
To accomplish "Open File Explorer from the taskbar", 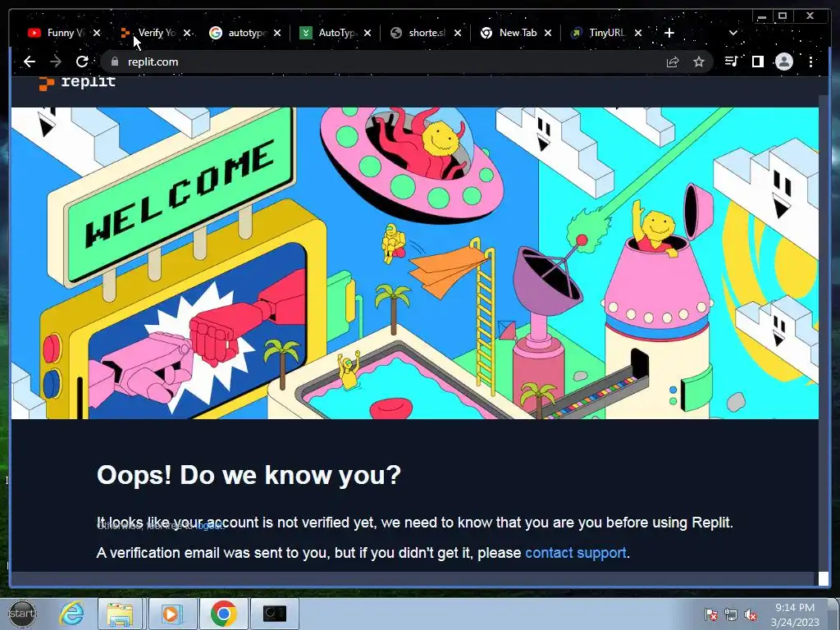I will (120, 614).
